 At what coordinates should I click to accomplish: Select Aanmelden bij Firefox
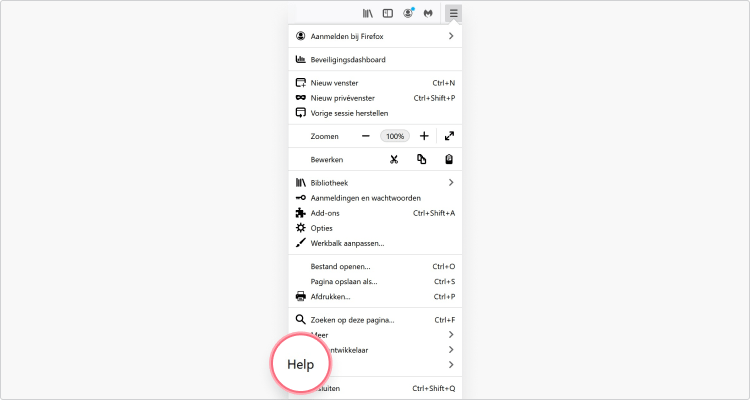[x=375, y=36]
